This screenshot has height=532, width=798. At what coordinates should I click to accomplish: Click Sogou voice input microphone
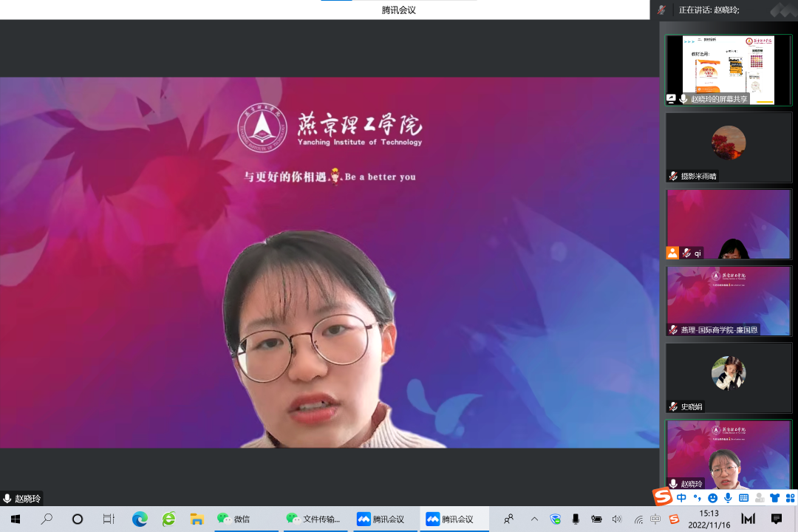point(728,498)
